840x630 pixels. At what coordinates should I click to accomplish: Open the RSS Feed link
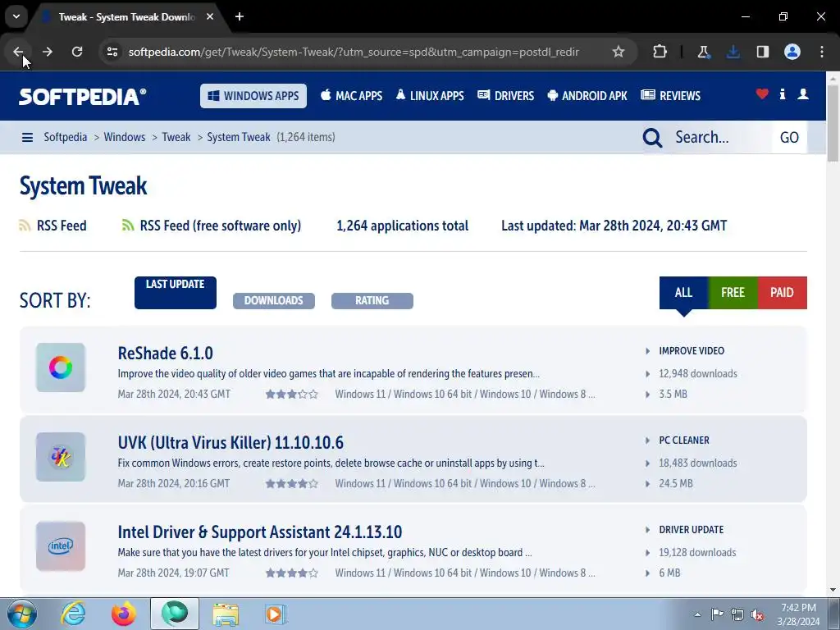pos(53,226)
